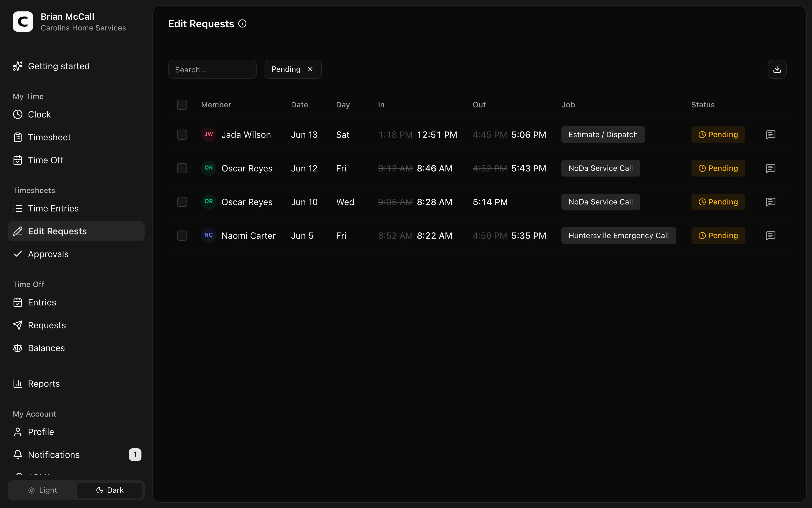Image resolution: width=812 pixels, height=508 pixels.
Task: Switch to Dark theme
Action: click(110, 490)
